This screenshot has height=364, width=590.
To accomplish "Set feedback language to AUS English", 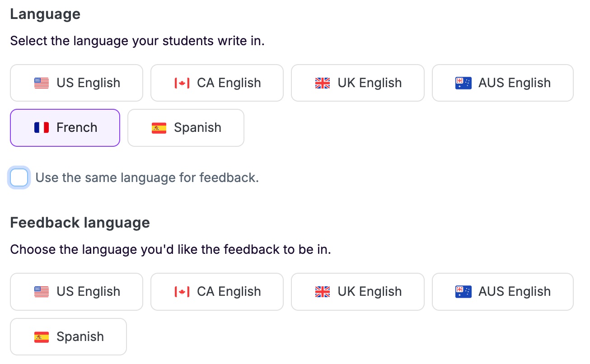I will pos(503,292).
